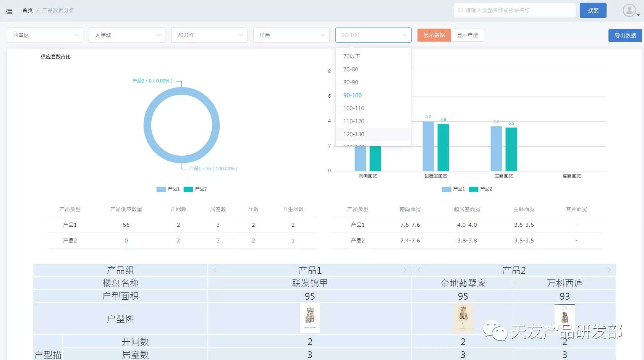
Task: Enable the 显示数据 view mode
Action: click(x=434, y=35)
